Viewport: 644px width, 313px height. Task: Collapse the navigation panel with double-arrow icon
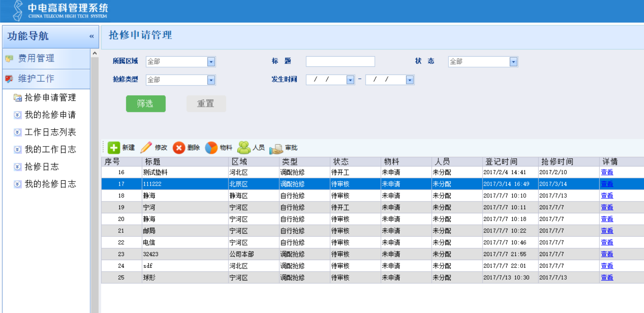tap(91, 36)
